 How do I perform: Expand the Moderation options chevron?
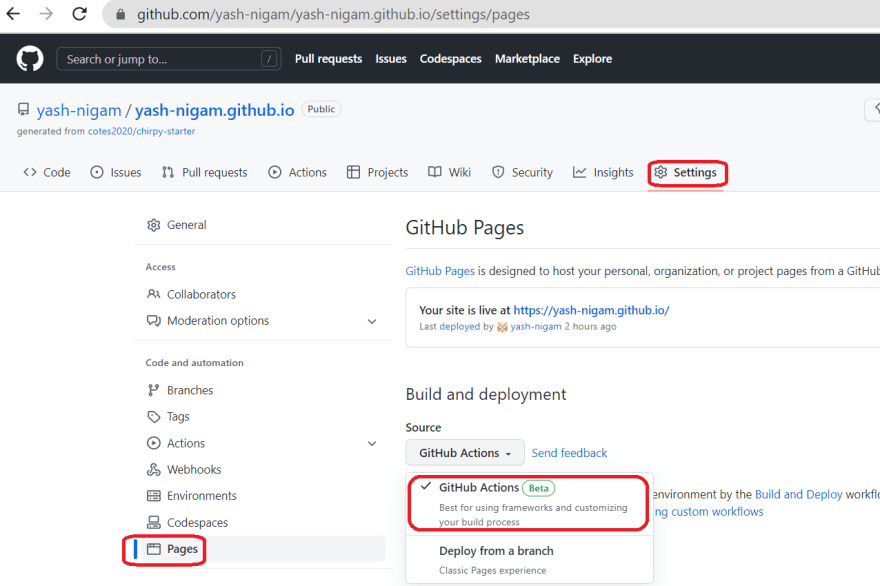(372, 321)
